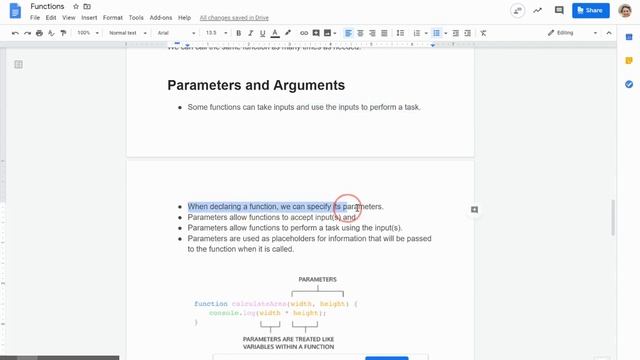The width and height of the screenshot is (640, 360).
Task: Open Keep in the side panel
Action: click(x=629, y=61)
